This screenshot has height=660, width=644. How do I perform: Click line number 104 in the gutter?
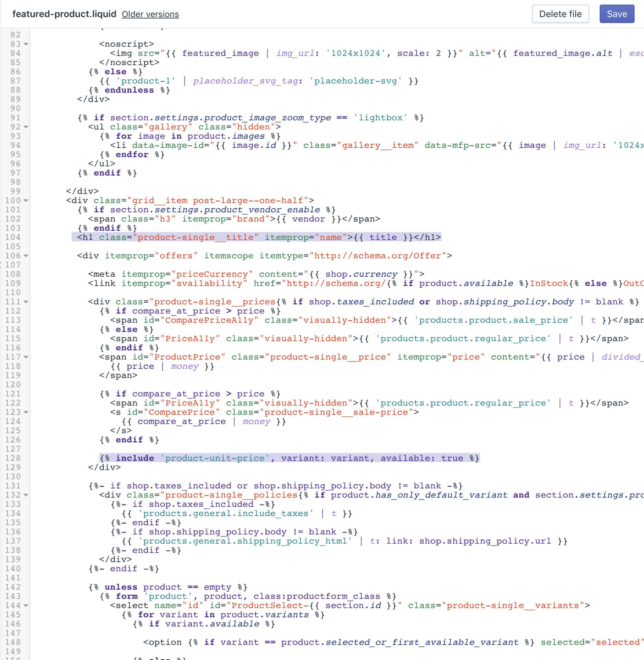13,237
